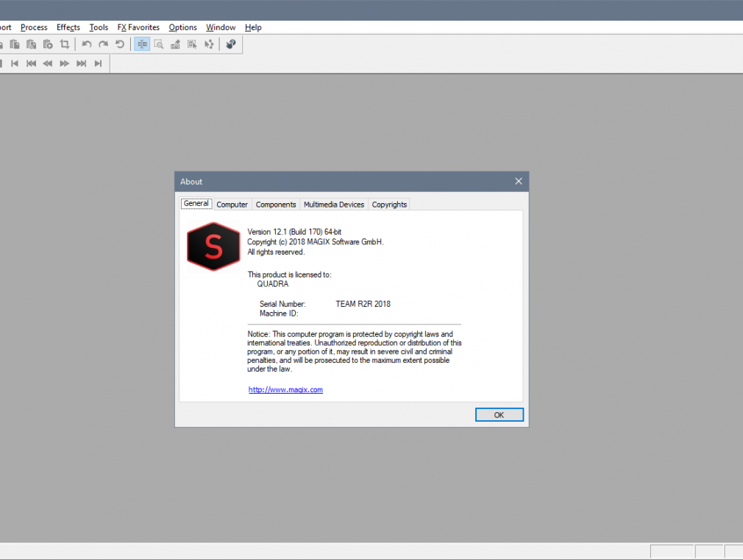Click the Paste Special mix icon
The height and width of the screenshot is (560, 743).
coord(32,44)
